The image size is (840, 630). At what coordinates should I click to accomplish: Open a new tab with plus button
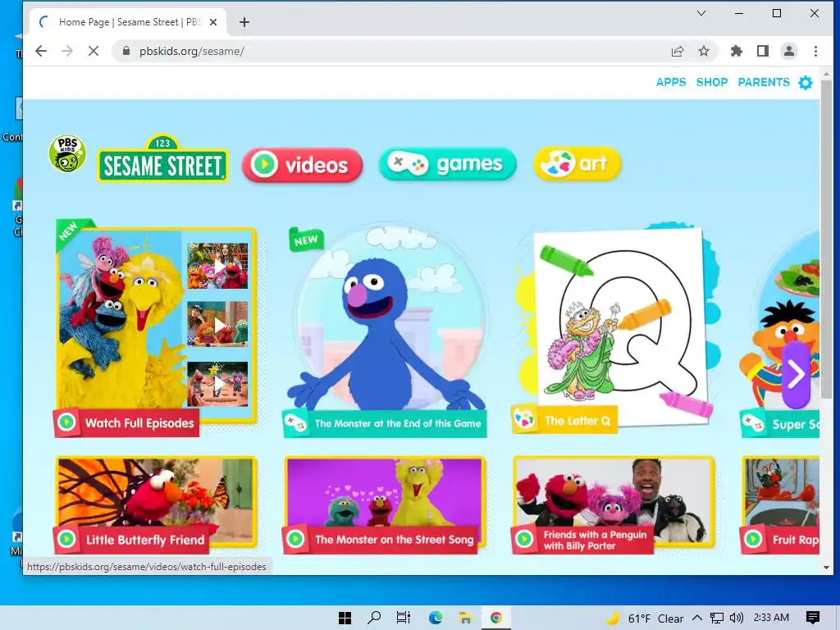[x=244, y=22]
